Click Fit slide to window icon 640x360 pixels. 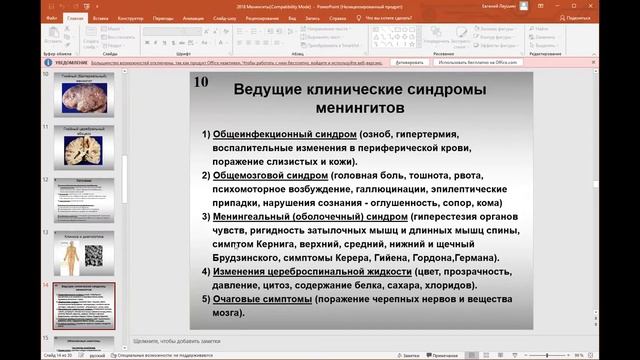point(590,356)
